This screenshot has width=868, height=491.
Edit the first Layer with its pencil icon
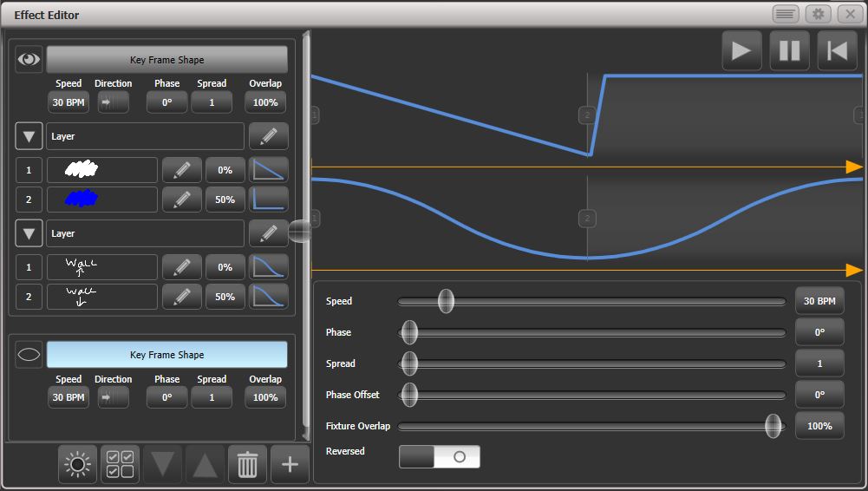(269, 136)
